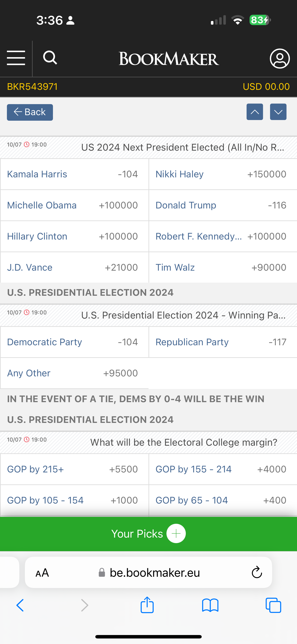Go back in Safari history
The image size is (297, 644).
pyautogui.click(x=20, y=605)
